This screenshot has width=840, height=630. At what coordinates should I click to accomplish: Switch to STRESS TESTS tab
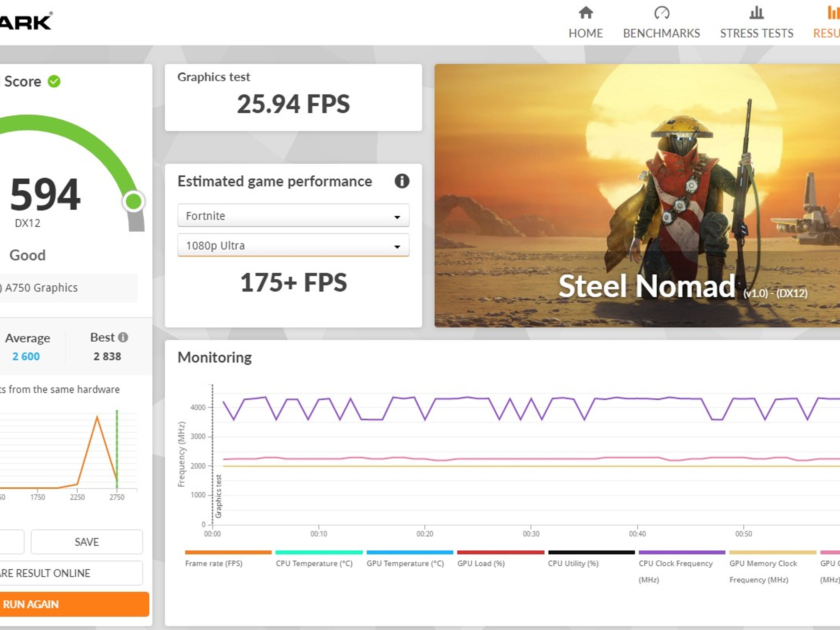(757, 33)
